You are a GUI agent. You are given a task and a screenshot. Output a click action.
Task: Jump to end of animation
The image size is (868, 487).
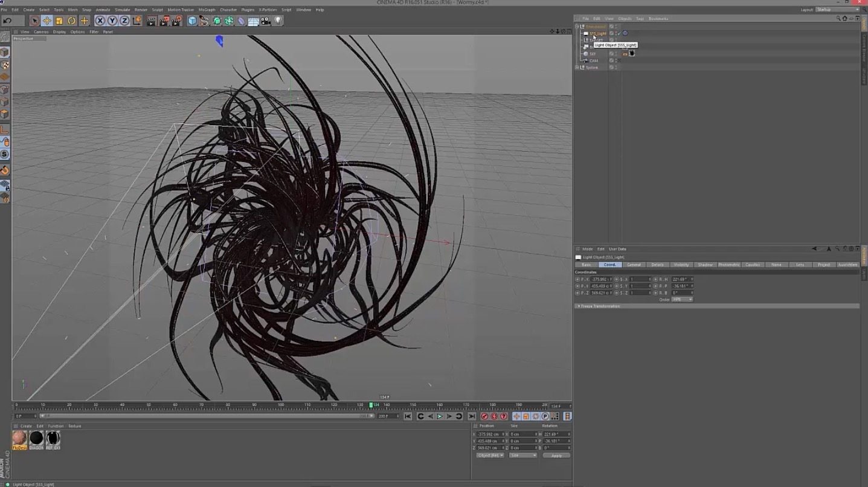pos(471,416)
